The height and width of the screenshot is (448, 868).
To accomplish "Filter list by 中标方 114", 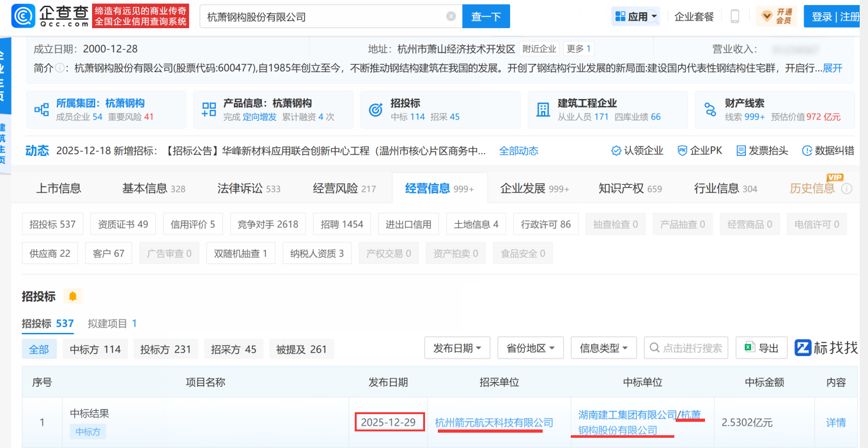I will click(x=95, y=349).
